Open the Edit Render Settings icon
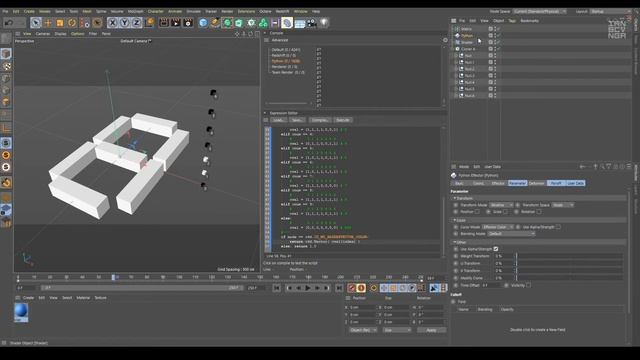The image size is (640, 360). pyautogui.click(x=188, y=23)
